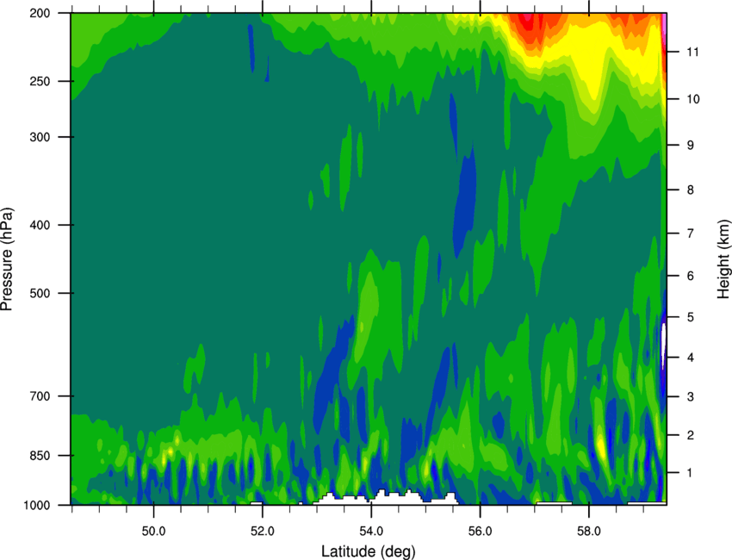Click the 5 km height label
The width and height of the screenshot is (732, 560).
691,317
